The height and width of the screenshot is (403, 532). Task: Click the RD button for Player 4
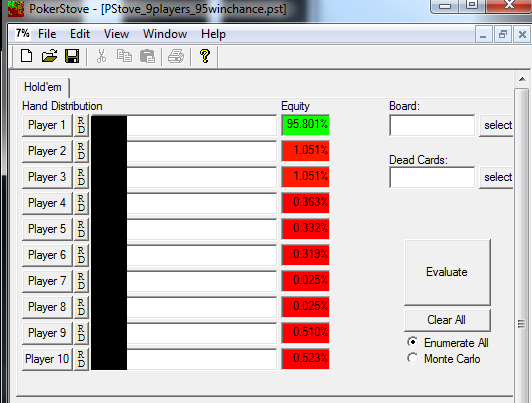[81, 203]
